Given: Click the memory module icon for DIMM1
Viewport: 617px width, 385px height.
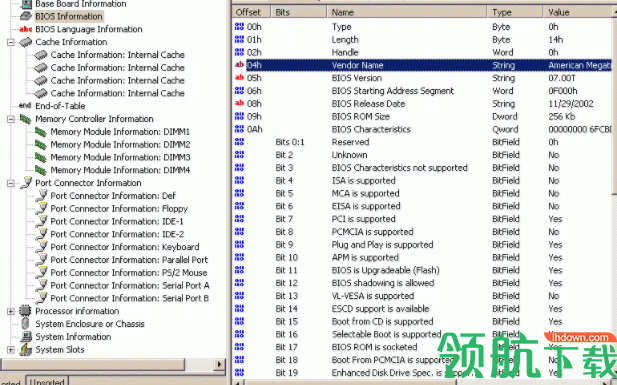Looking at the screenshot, I should pos(41,131).
